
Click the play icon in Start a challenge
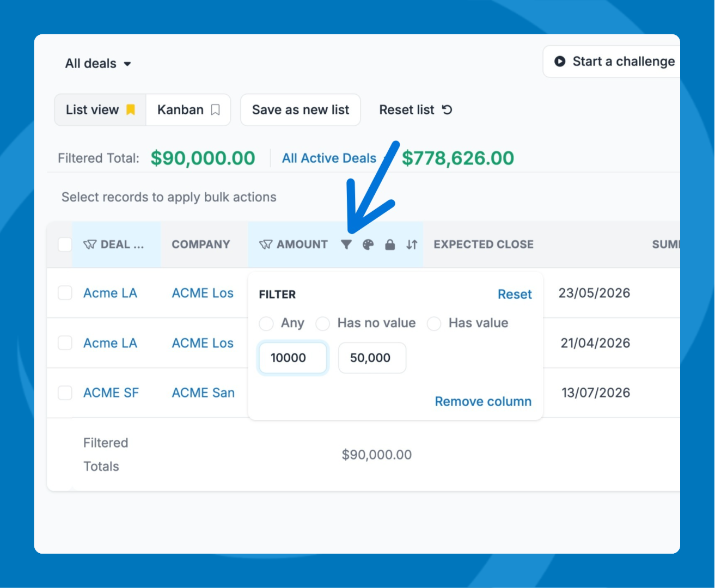pos(560,62)
